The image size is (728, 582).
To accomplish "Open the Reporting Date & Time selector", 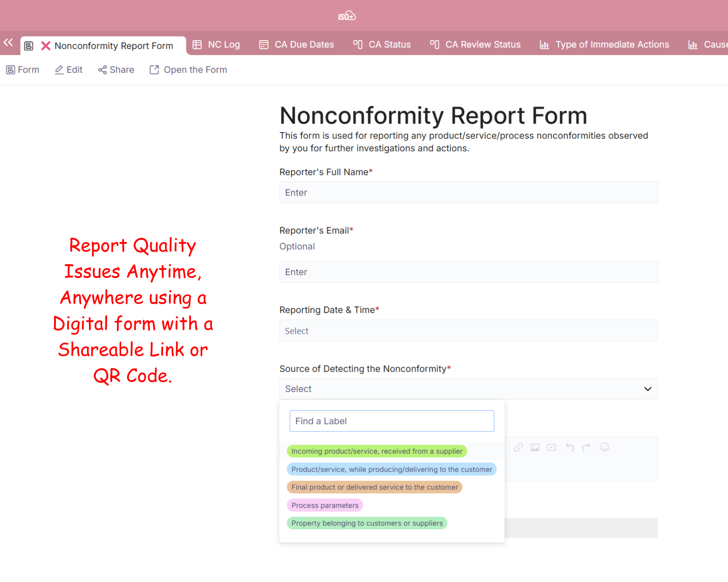I will click(x=468, y=331).
